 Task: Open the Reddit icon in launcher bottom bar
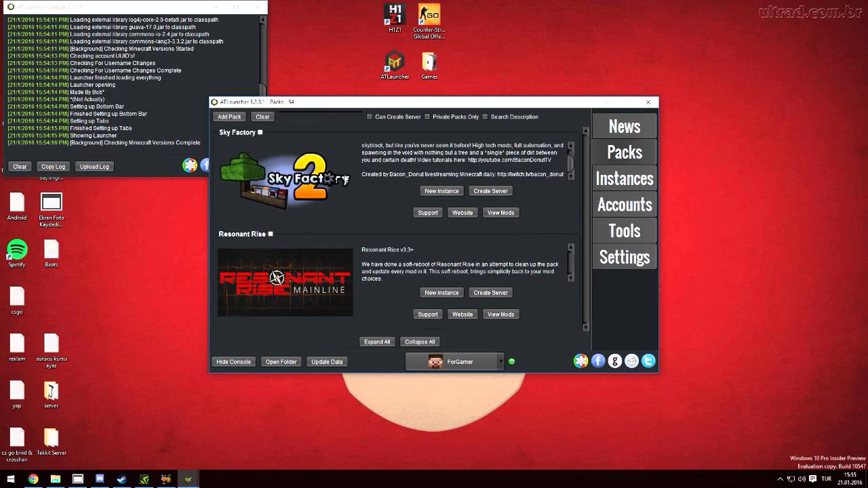[x=632, y=361]
